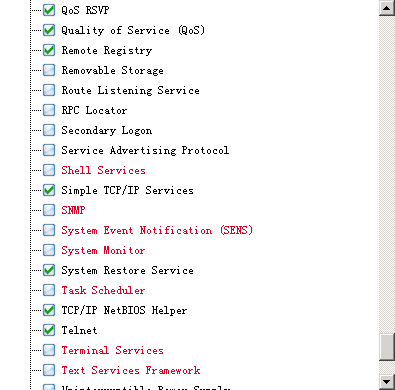Select the red System Monitor label
Image resolution: width=395 pixels, height=390 pixels.
(x=103, y=250)
